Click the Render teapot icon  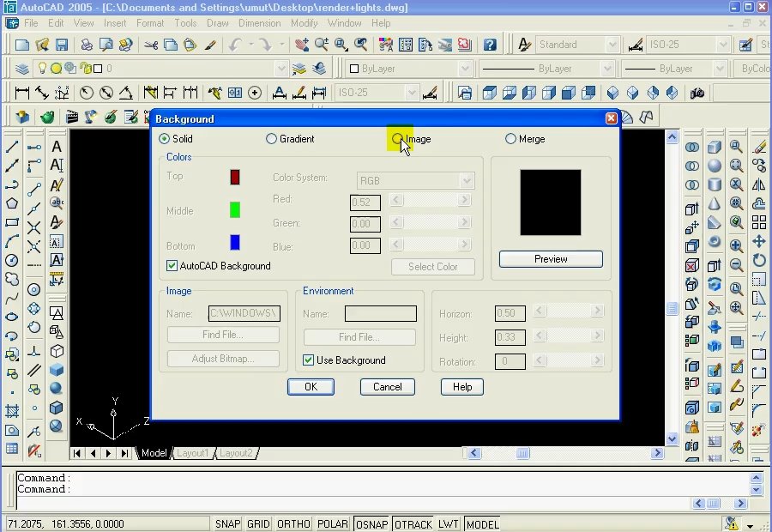coord(47,117)
